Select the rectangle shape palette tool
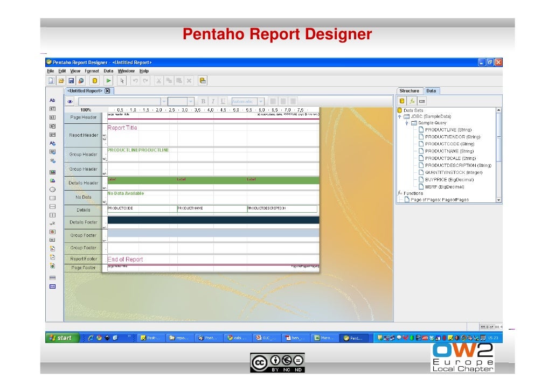The width and height of the screenshot is (555, 392). pos(52,198)
